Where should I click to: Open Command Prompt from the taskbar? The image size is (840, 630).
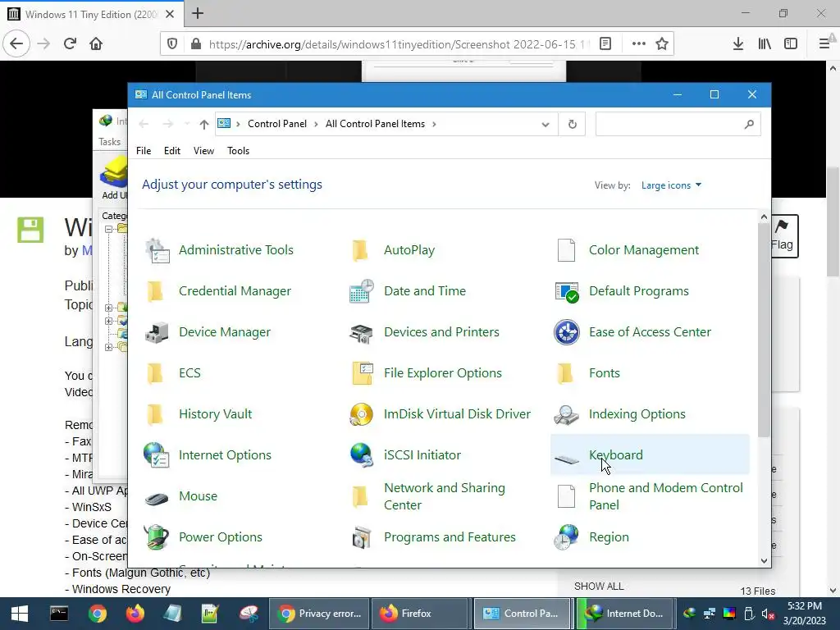click(59, 614)
